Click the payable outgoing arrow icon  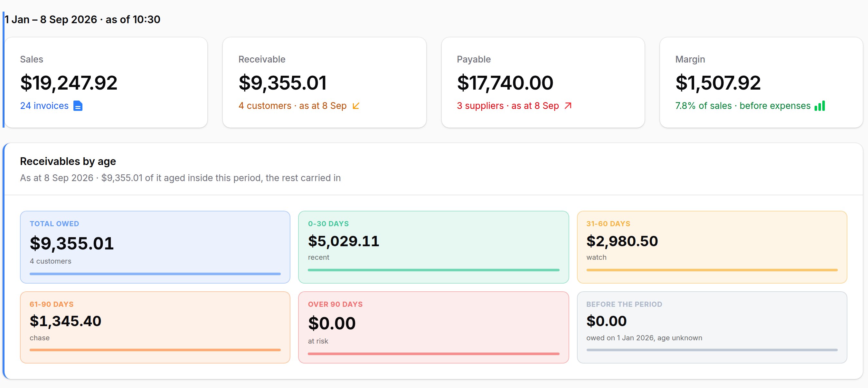(568, 106)
